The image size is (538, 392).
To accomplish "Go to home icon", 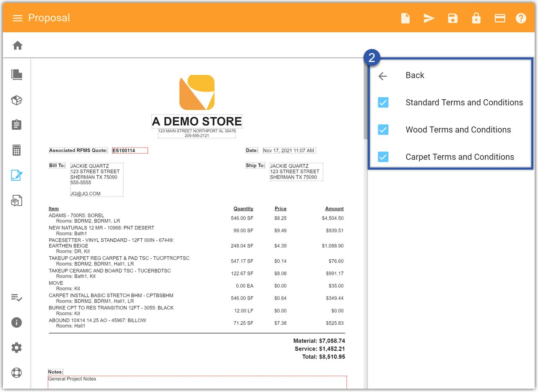I will point(18,45).
